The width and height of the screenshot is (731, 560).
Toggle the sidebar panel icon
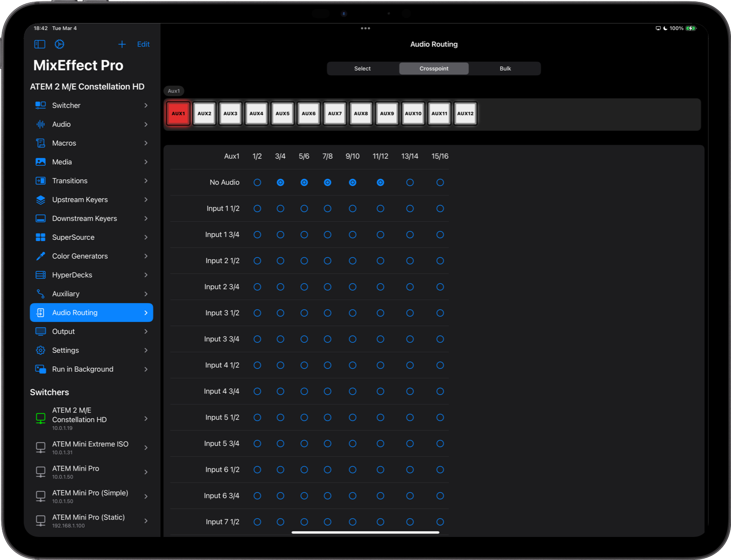point(40,44)
